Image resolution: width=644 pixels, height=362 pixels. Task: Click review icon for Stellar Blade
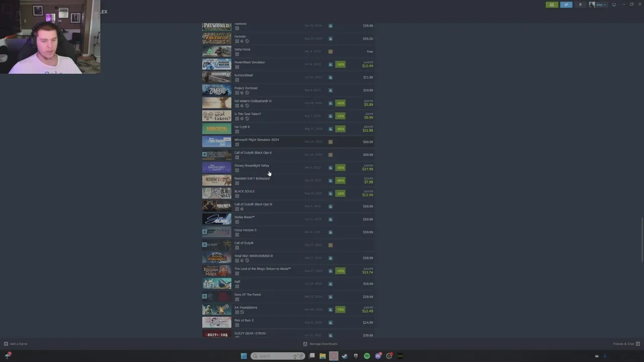pos(331,219)
